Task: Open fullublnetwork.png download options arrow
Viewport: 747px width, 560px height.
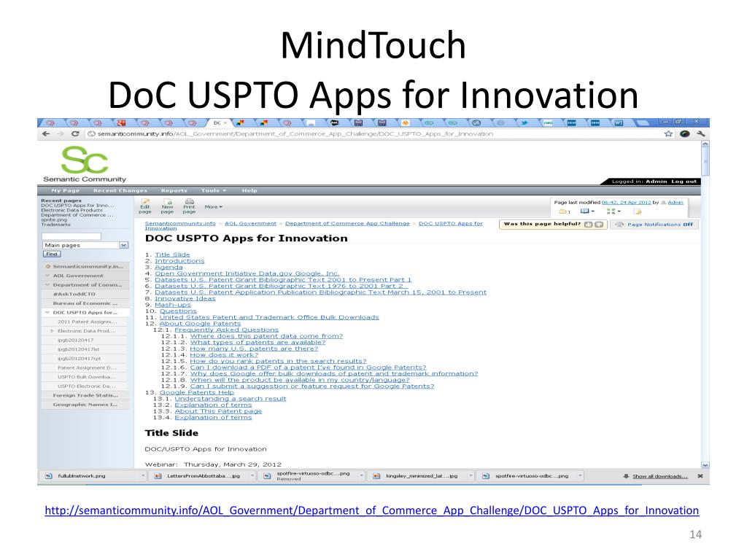Action: [x=142, y=475]
